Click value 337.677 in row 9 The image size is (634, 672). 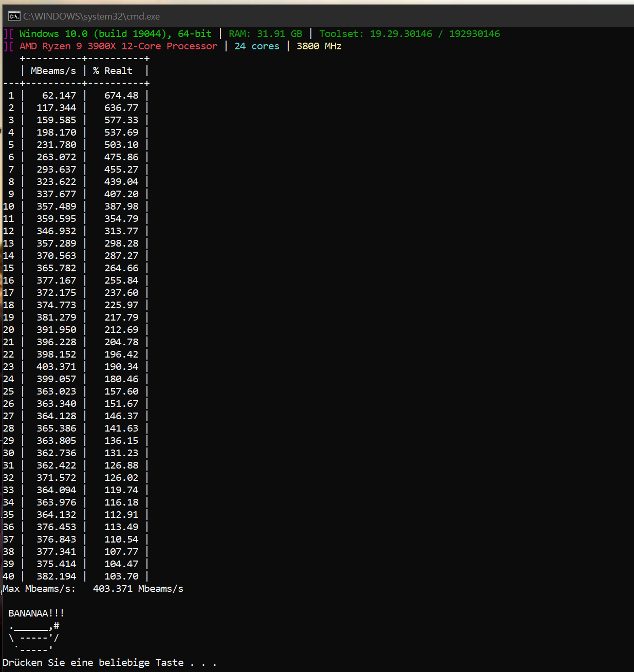click(x=57, y=194)
